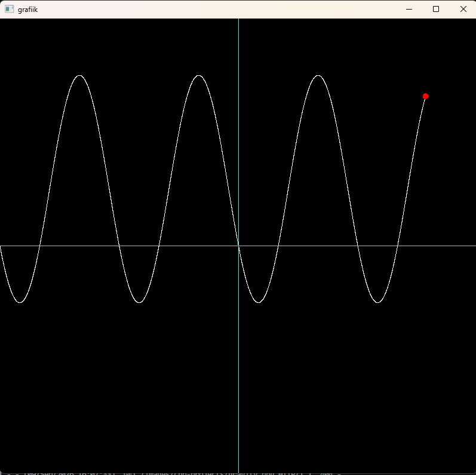Minimize the grafiik window
476x475 pixels.
[409, 9]
